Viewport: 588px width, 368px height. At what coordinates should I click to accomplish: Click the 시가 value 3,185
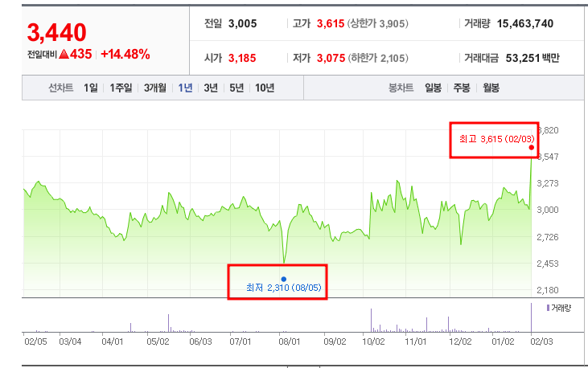(x=242, y=58)
